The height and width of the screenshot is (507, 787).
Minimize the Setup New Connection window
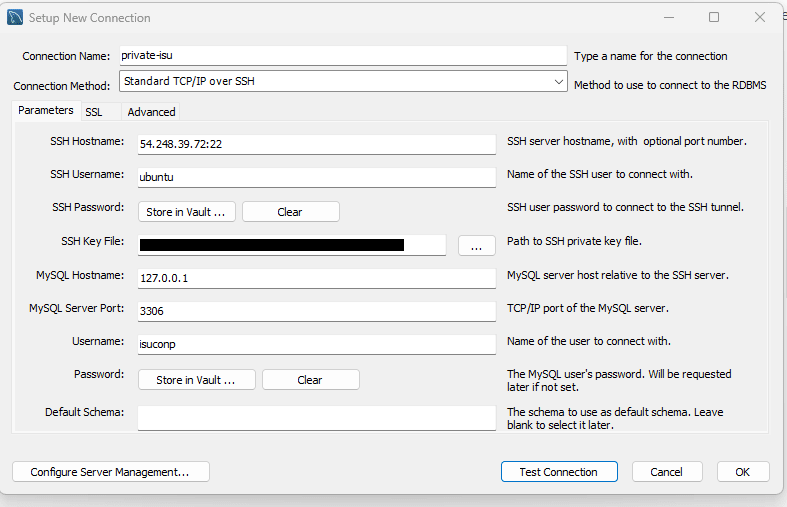click(669, 18)
